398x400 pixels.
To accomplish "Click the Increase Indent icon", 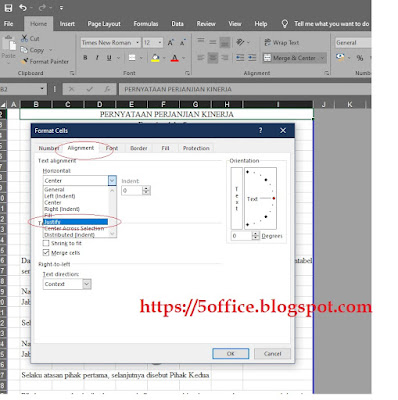I will (x=252, y=58).
